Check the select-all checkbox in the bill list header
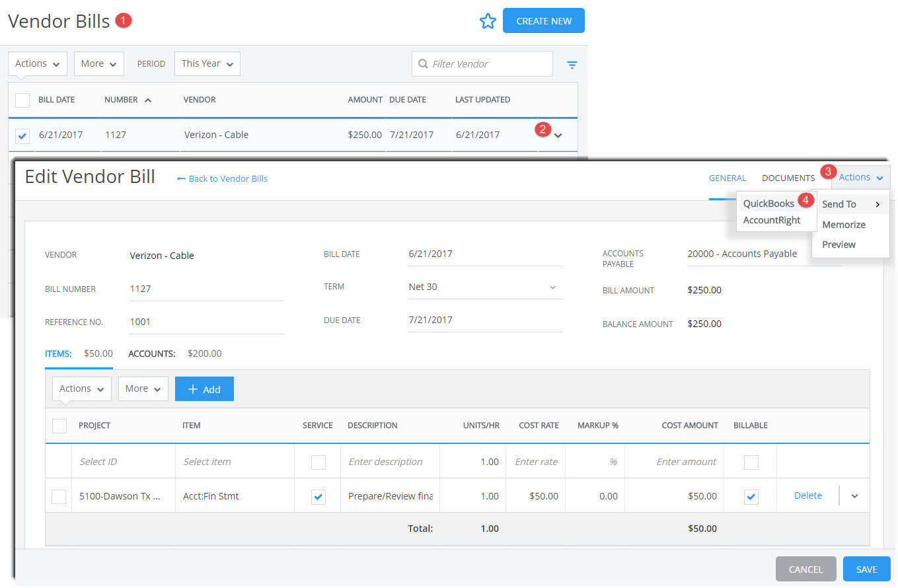The width and height of the screenshot is (898, 588). coord(22,100)
